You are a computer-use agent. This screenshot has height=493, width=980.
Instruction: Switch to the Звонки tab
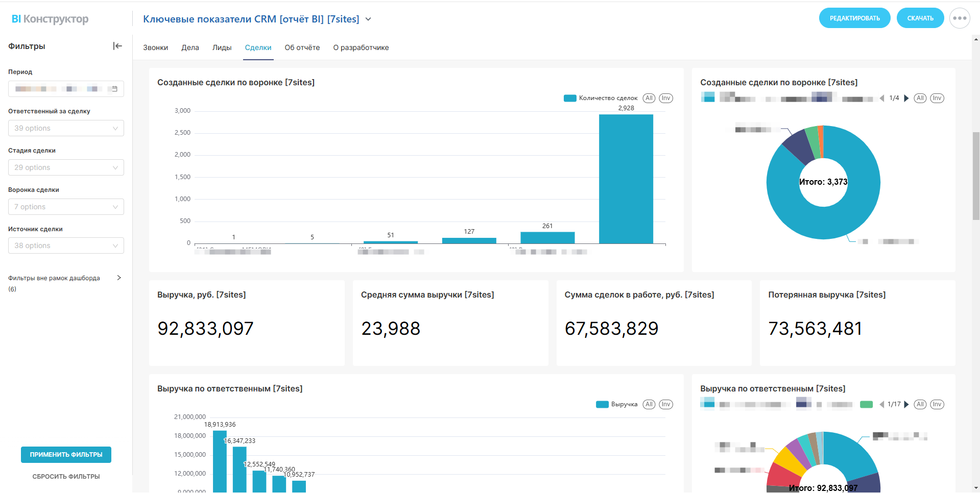pyautogui.click(x=155, y=47)
